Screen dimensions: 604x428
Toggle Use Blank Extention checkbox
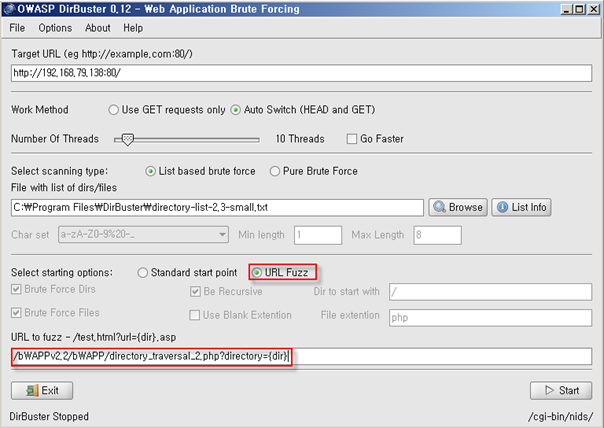(x=195, y=315)
